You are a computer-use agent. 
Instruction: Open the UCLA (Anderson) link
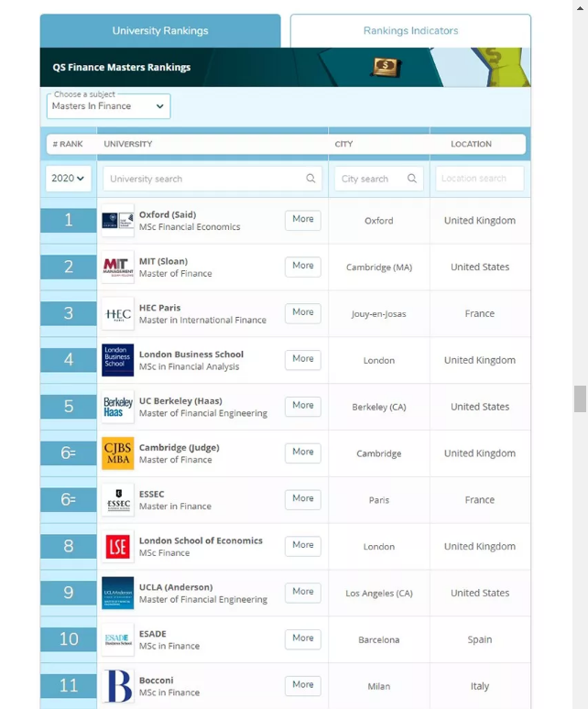176,587
